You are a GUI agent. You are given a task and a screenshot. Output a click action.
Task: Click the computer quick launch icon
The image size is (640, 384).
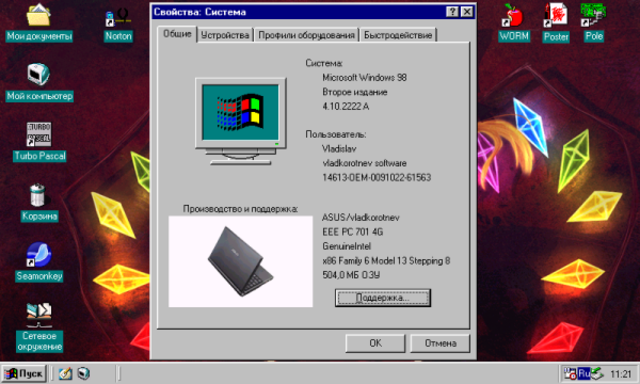[x=83, y=373]
